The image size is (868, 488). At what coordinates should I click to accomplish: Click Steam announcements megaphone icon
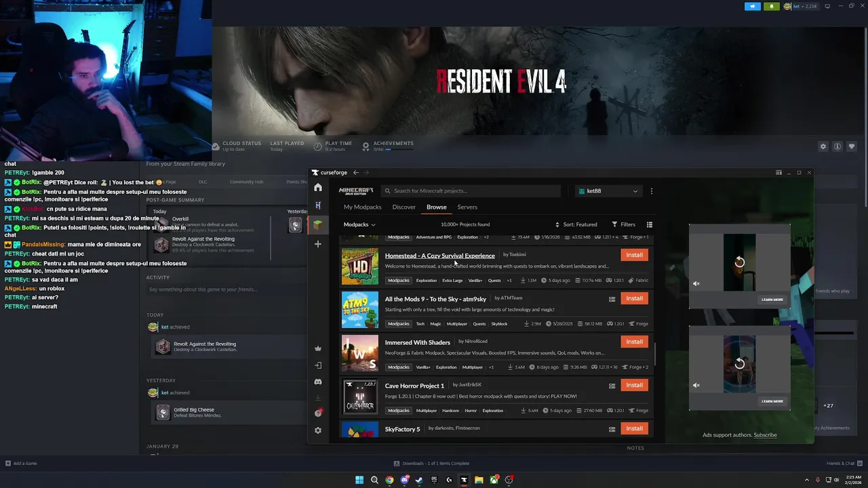pos(753,6)
